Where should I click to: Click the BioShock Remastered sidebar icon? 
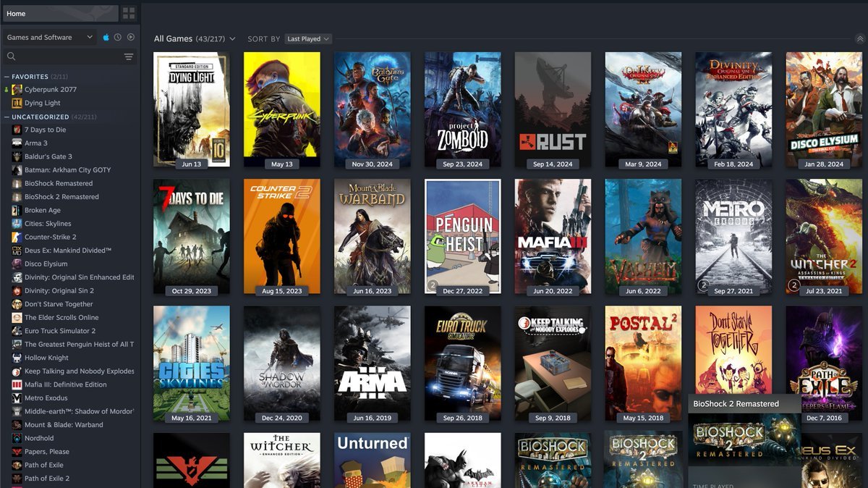click(x=17, y=183)
